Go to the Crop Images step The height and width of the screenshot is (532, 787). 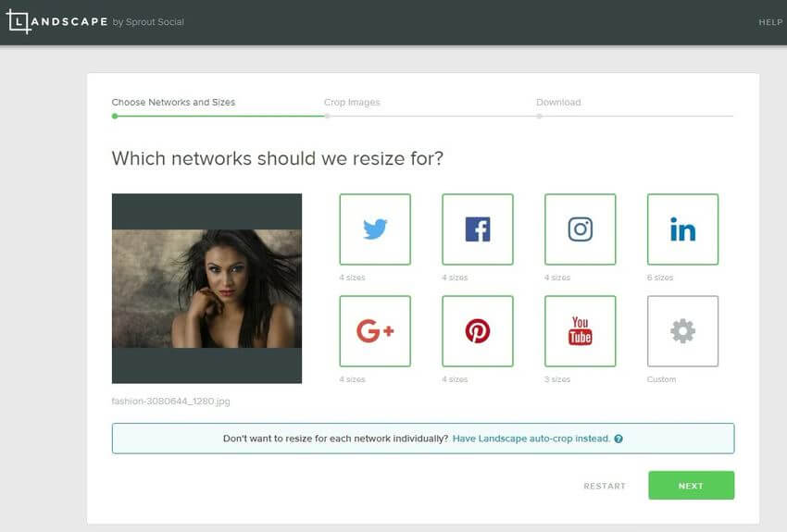click(352, 103)
